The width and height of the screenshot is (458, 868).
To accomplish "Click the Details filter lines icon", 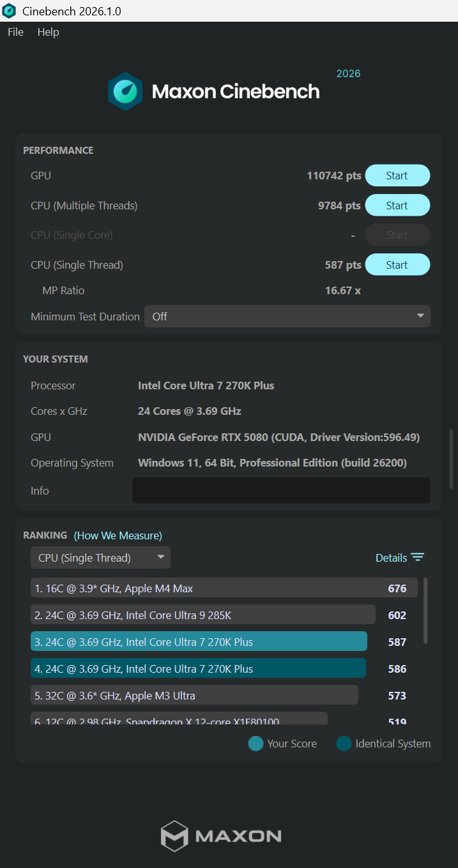I will click(x=418, y=557).
